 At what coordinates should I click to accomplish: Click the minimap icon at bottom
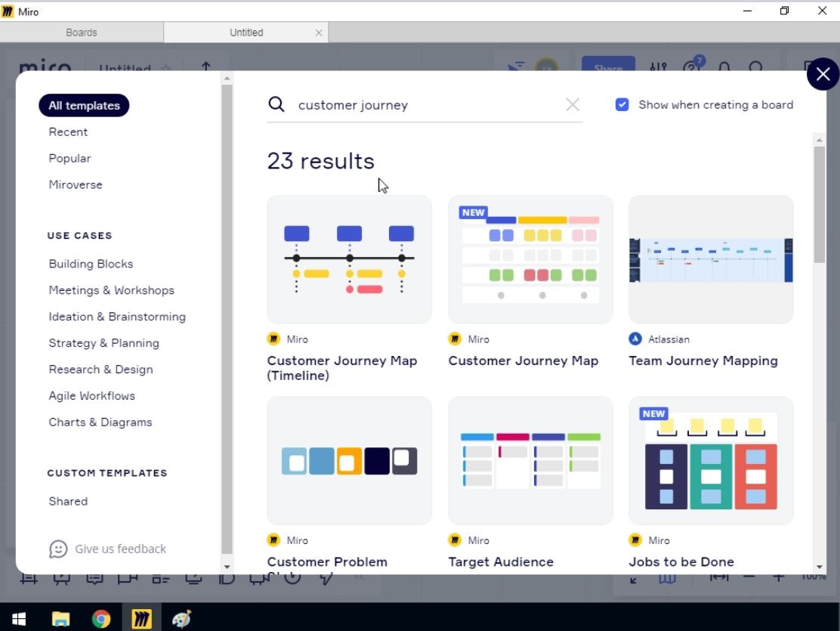pos(668,578)
